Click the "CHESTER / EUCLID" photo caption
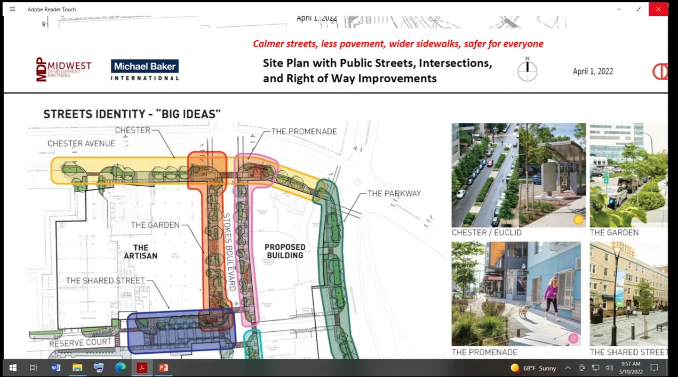 (x=487, y=233)
